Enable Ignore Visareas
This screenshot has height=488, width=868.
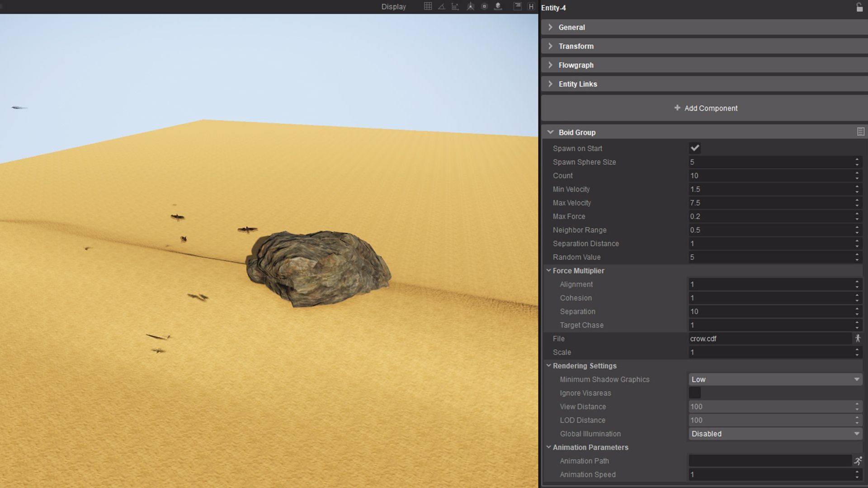pyautogui.click(x=695, y=393)
